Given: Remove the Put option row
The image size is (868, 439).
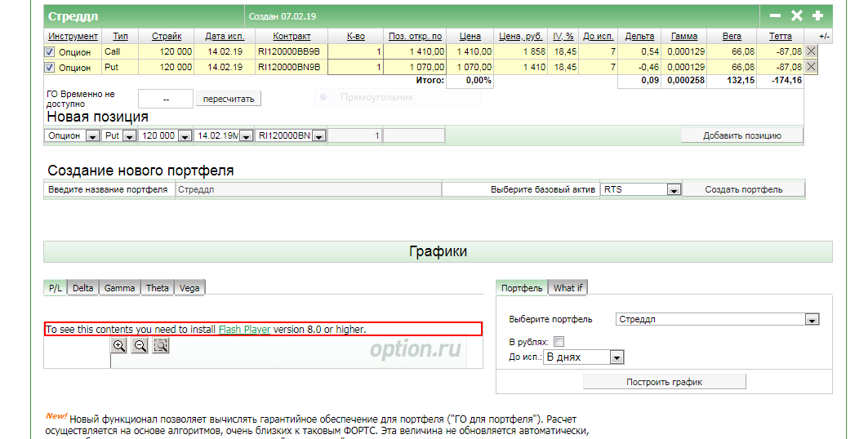Looking at the screenshot, I should tap(811, 67).
